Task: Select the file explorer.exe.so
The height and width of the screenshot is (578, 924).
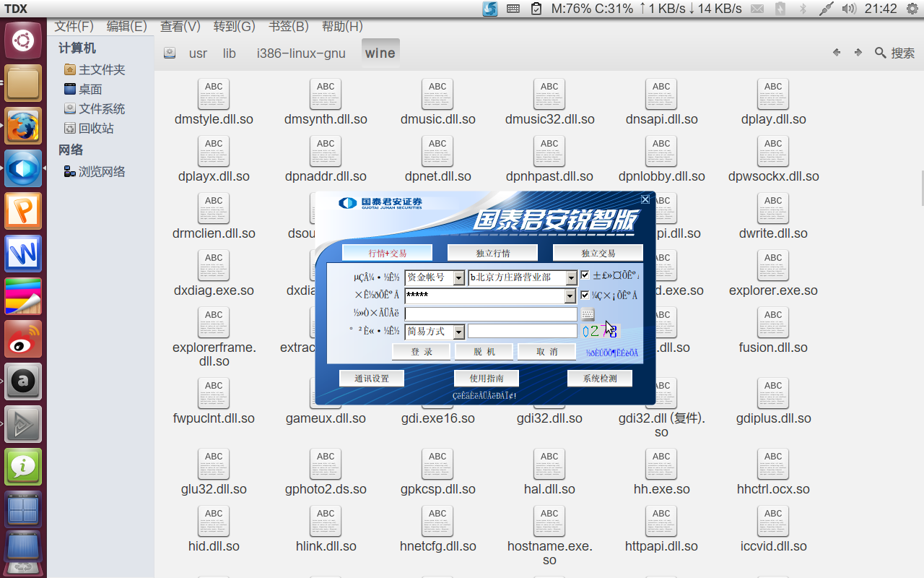Action: click(773, 274)
